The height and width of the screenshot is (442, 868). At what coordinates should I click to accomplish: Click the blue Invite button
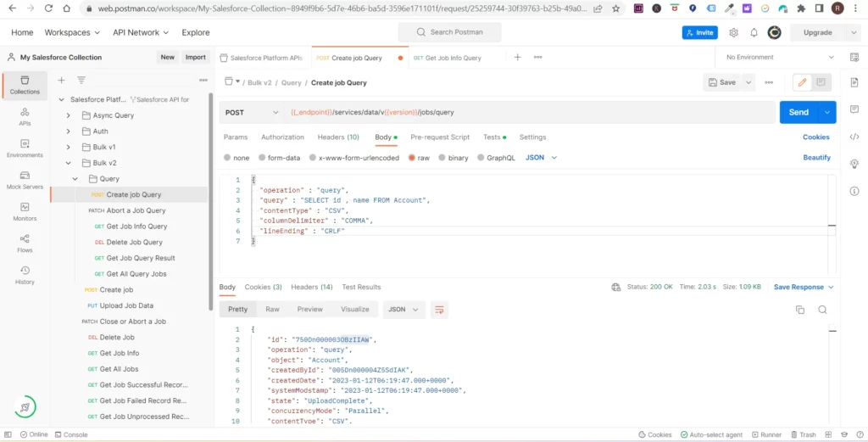pos(699,33)
